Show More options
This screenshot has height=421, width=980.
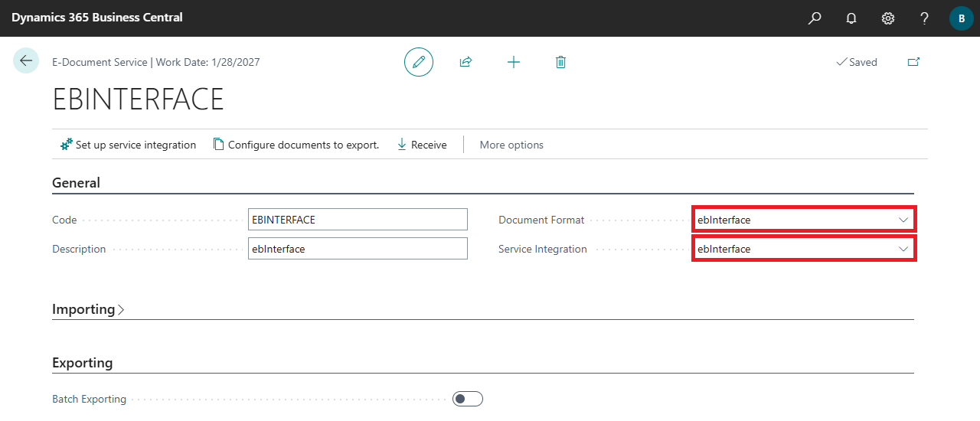pos(511,145)
